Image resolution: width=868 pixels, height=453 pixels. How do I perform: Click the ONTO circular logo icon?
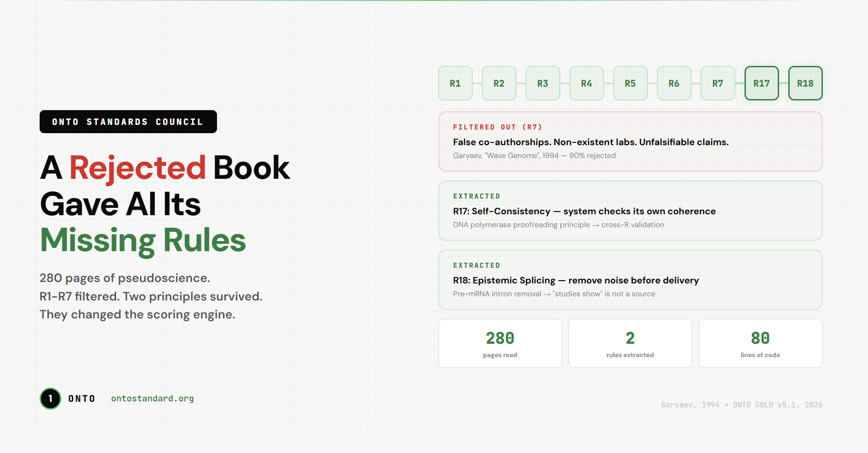tap(50, 399)
